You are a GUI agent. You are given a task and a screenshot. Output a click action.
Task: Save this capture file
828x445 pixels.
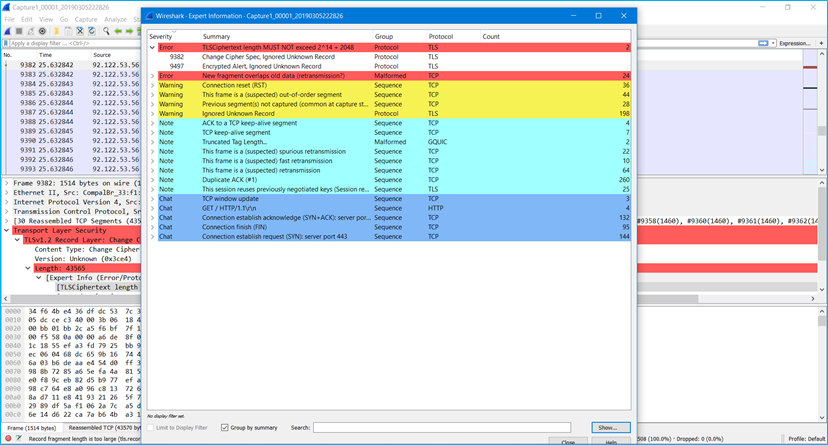point(68,31)
